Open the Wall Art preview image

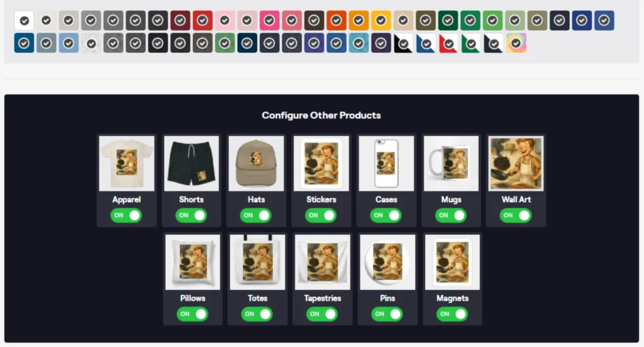(x=516, y=164)
